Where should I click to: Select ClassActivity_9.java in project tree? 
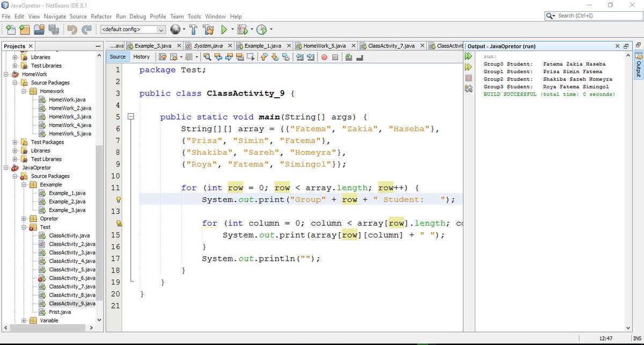coord(72,304)
